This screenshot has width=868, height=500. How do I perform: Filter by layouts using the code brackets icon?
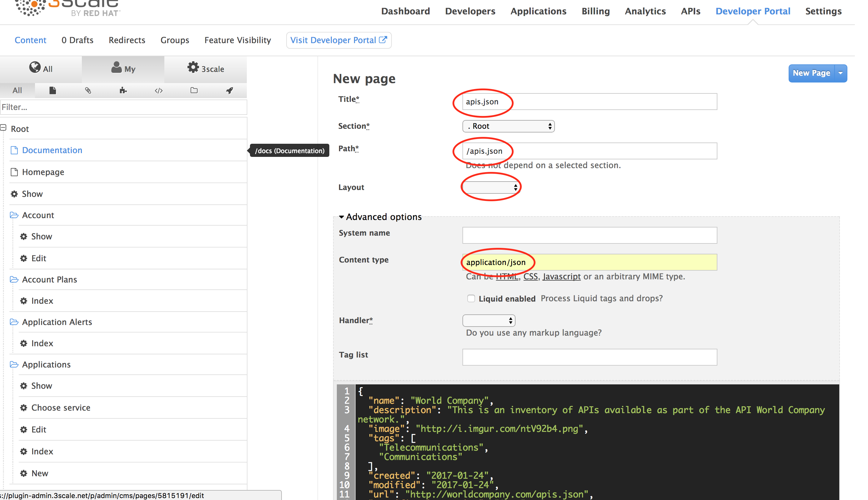[x=159, y=91]
